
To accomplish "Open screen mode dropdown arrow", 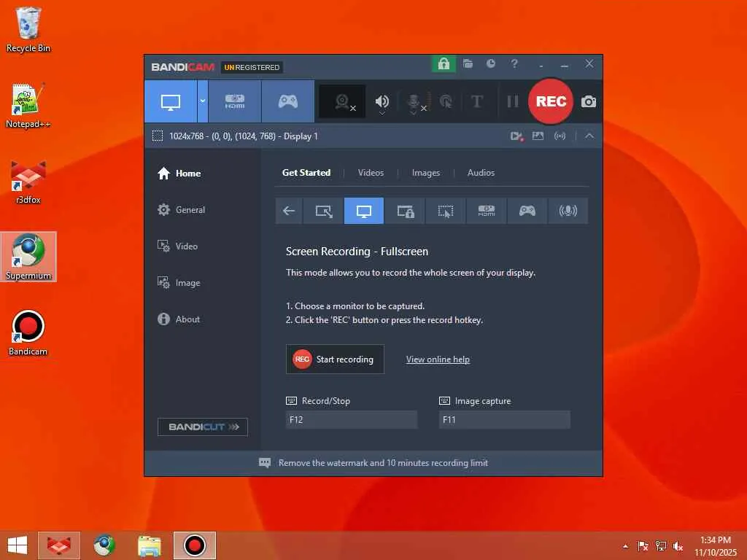I will pyautogui.click(x=203, y=101).
